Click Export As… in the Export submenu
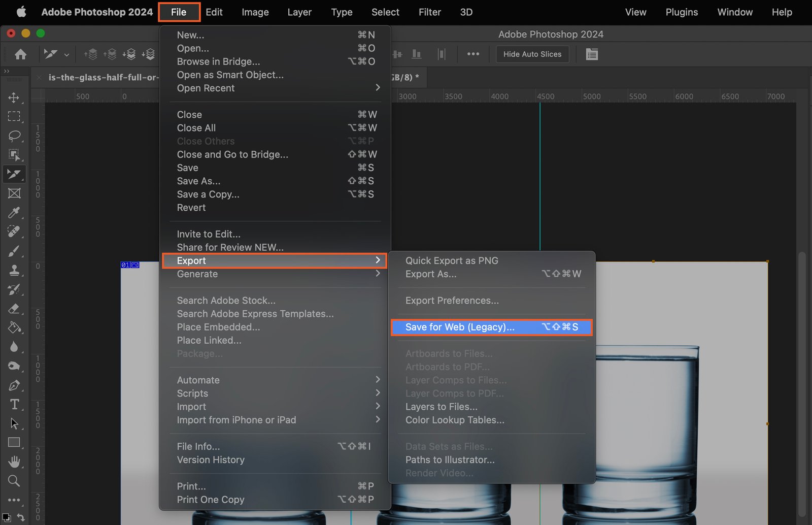This screenshot has height=525, width=812. [x=431, y=274]
